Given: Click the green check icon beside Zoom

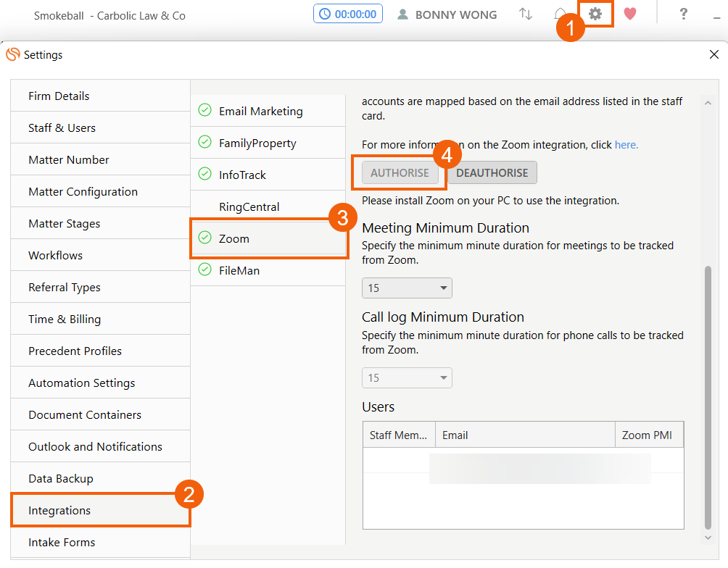Looking at the screenshot, I should point(204,238).
